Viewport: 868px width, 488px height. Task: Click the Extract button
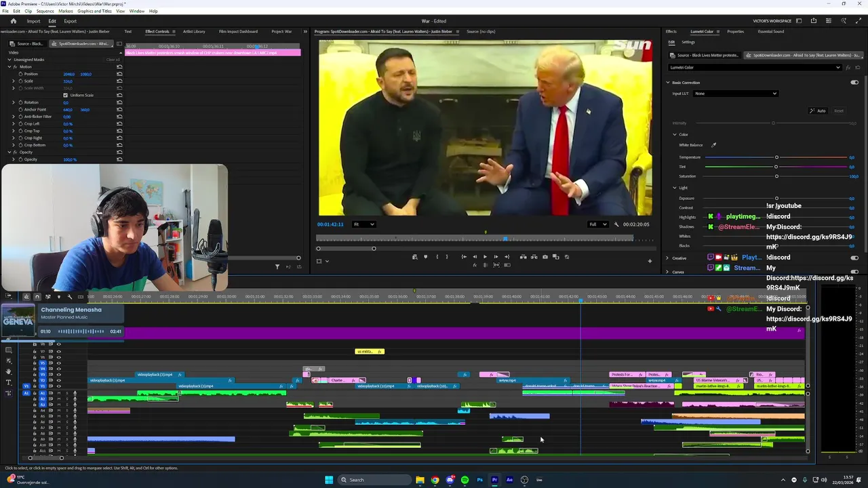click(x=534, y=257)
